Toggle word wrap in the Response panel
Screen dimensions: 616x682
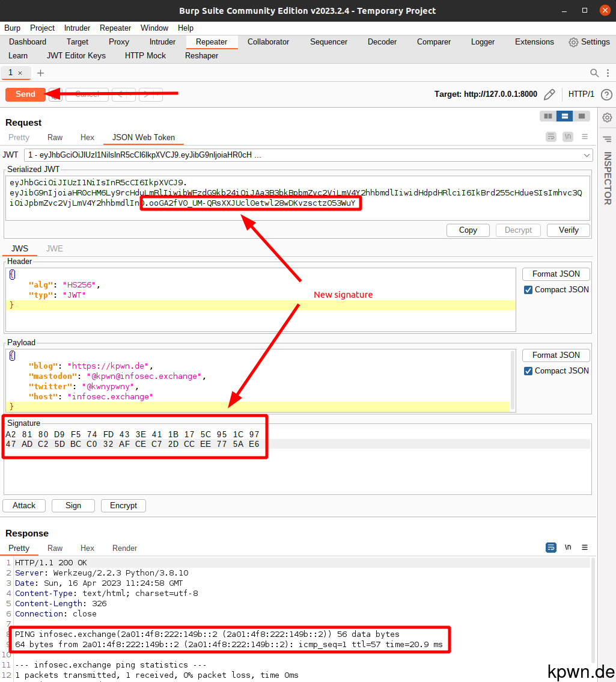(x=550, y=547)
